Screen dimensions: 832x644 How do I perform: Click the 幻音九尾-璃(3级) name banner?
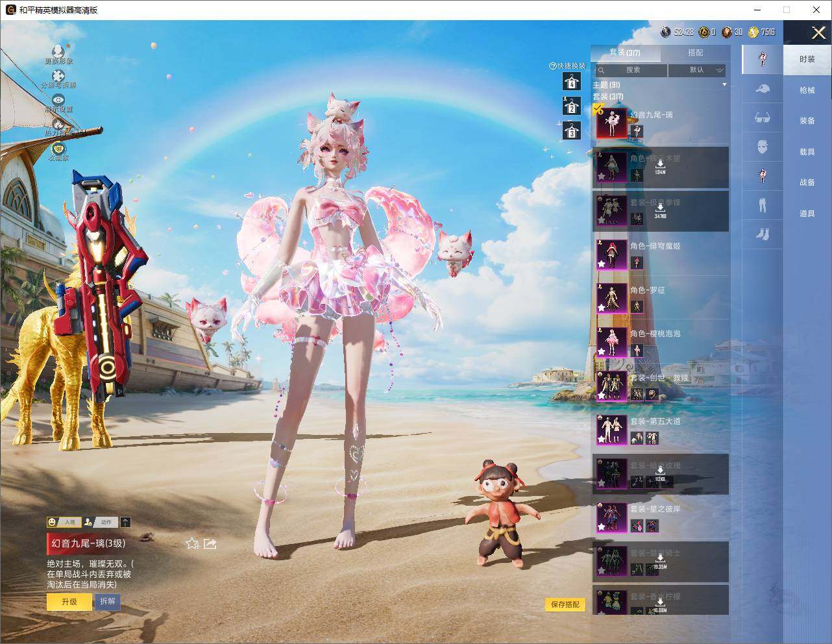(89, 543)
